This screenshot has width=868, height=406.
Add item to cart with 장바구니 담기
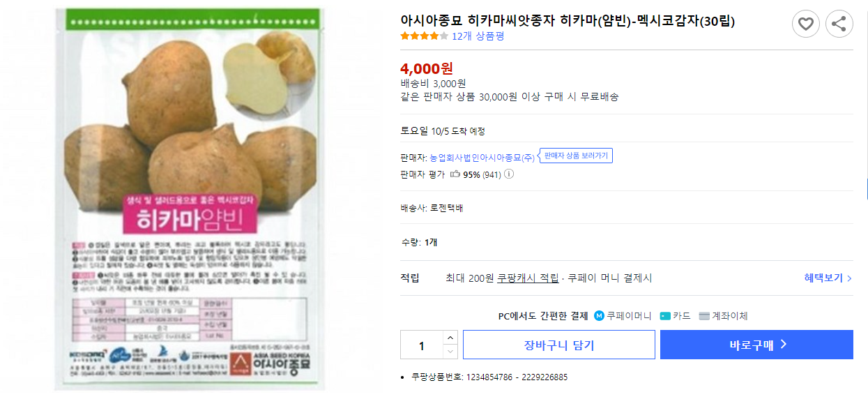(558, 345)
